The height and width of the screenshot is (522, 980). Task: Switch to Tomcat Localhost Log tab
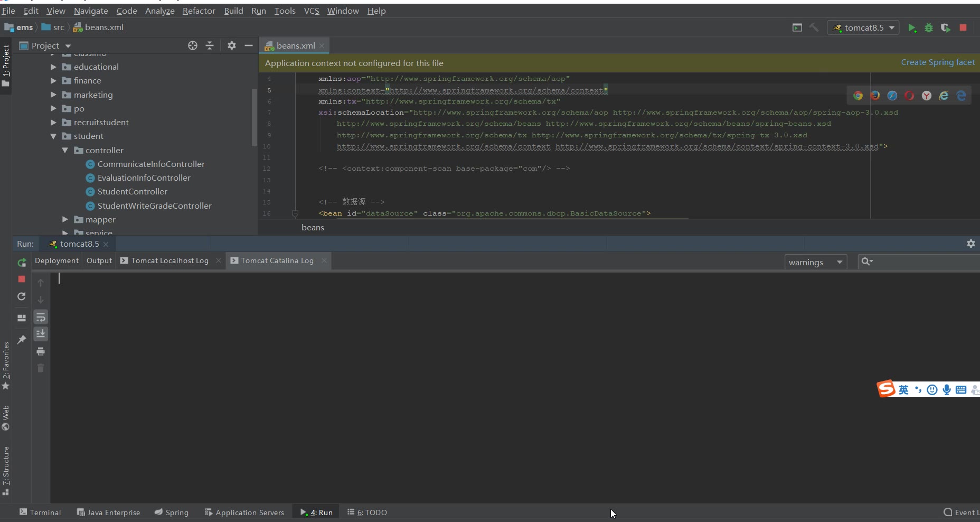(x=169, y=260)
